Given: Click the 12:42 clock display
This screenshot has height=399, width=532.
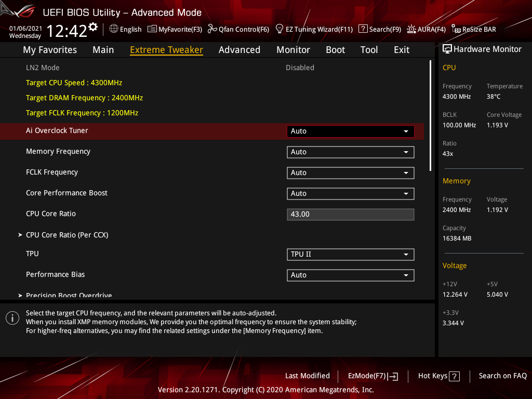Looking at the screenshot, I should (x=67, y=31).
